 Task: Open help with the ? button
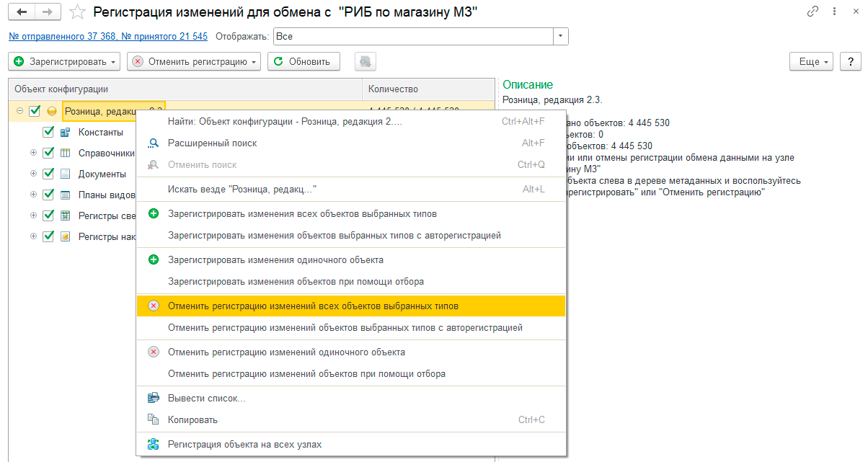click(851, 62)
